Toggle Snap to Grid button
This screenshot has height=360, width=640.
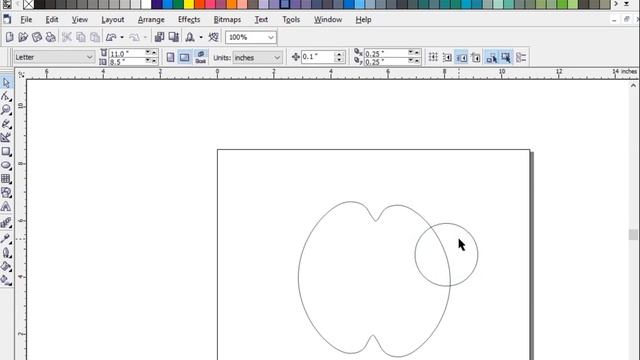[433, 58]
